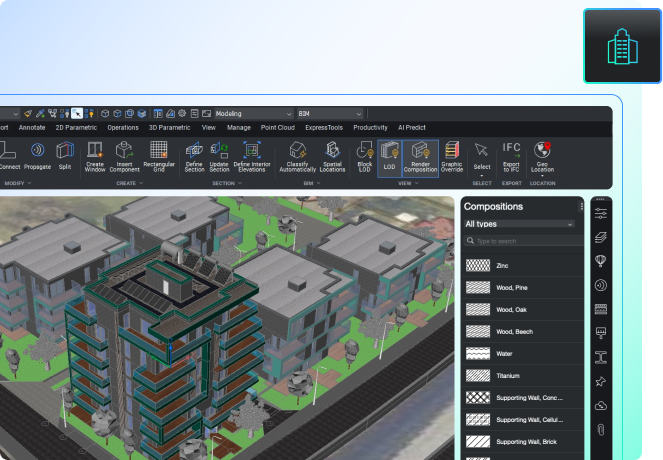Open the ExpressTools tab

(324, 127)
